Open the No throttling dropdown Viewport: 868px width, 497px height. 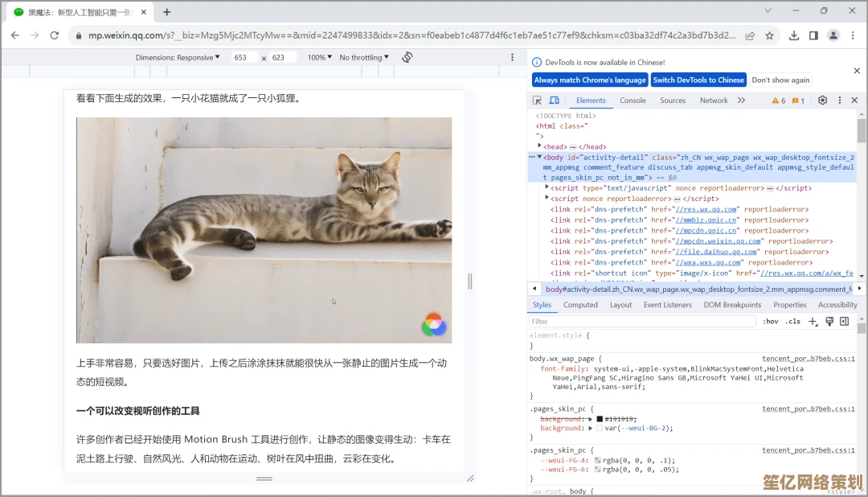364,58
